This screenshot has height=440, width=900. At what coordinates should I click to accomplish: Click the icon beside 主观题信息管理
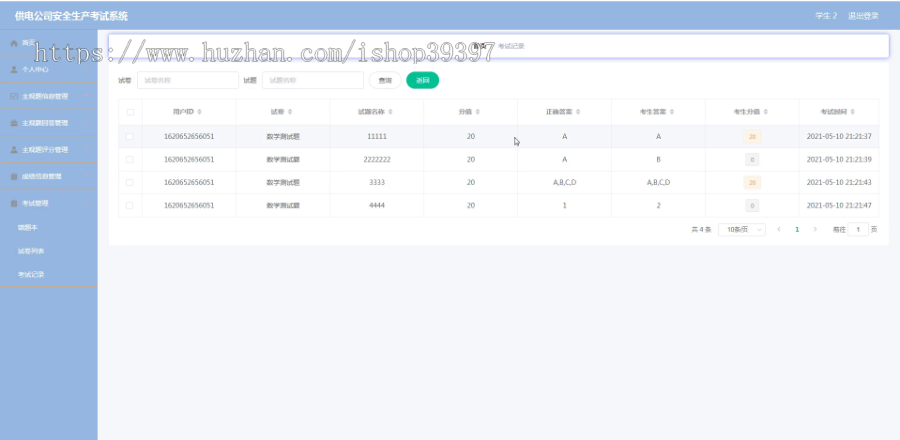(14, 96)
